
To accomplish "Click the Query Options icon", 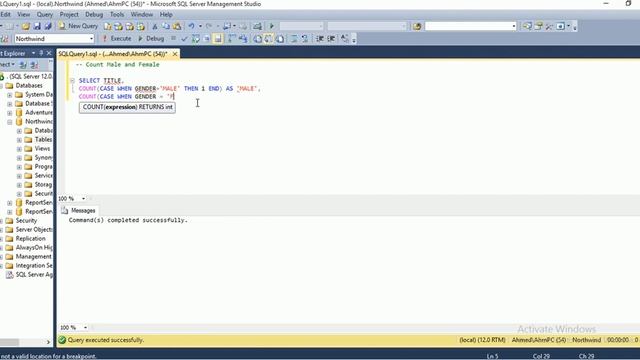I will [207, 39].
